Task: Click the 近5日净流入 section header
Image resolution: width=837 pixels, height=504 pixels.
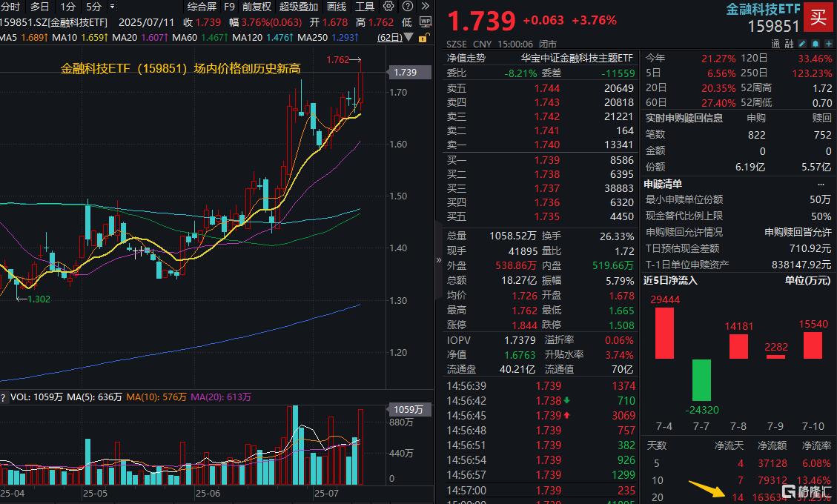Action: pyautogui.click(x=670, y=280)
